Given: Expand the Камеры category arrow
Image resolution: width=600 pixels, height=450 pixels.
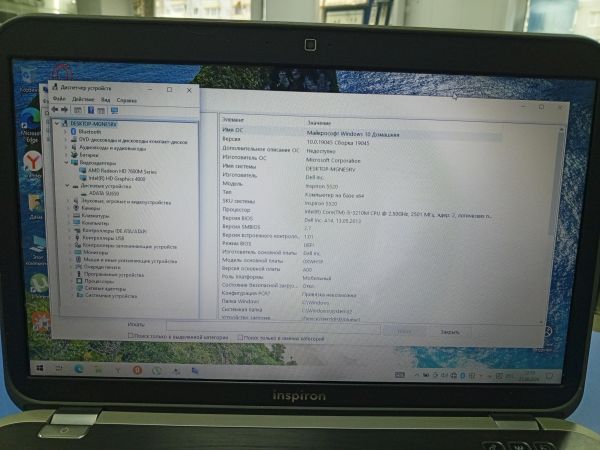Looking at the screenshot, I should (x=69, y=208).
